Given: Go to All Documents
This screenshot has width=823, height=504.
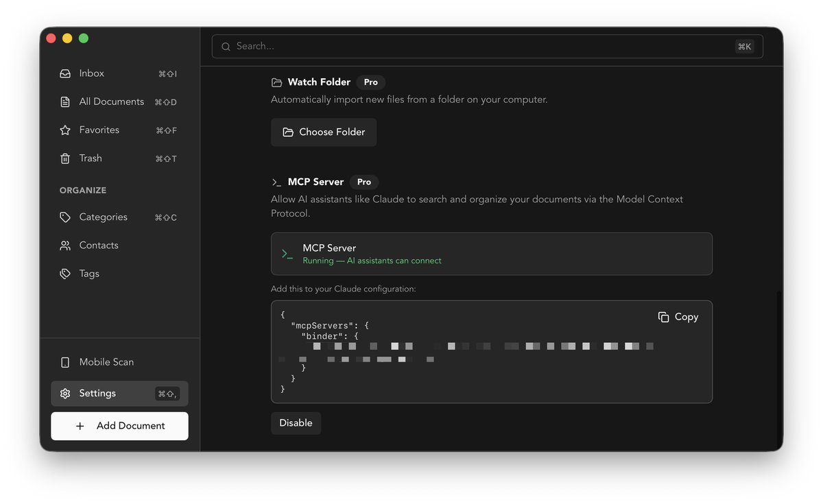Looking at the screenshot, I should (119, 101).
